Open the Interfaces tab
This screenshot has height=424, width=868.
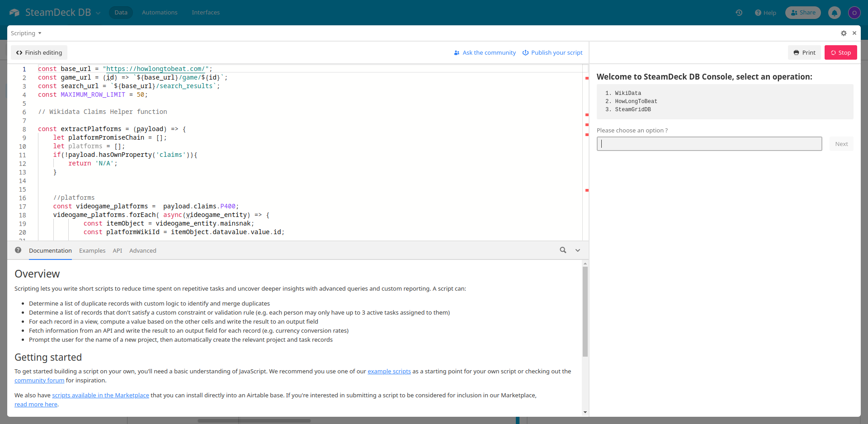206,13
